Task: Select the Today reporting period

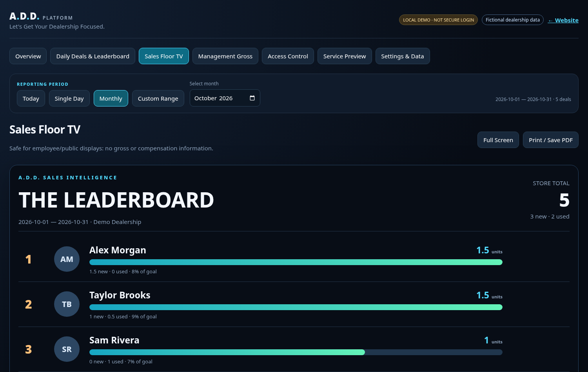Action: click(31, 98)
